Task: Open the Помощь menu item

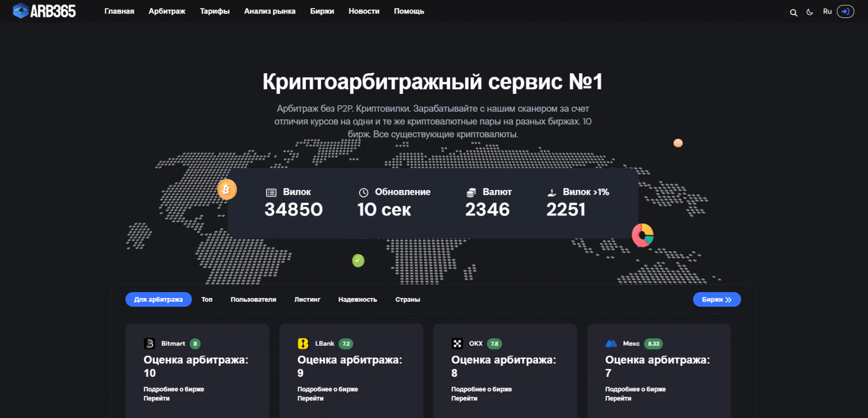Action: [409, 11]
